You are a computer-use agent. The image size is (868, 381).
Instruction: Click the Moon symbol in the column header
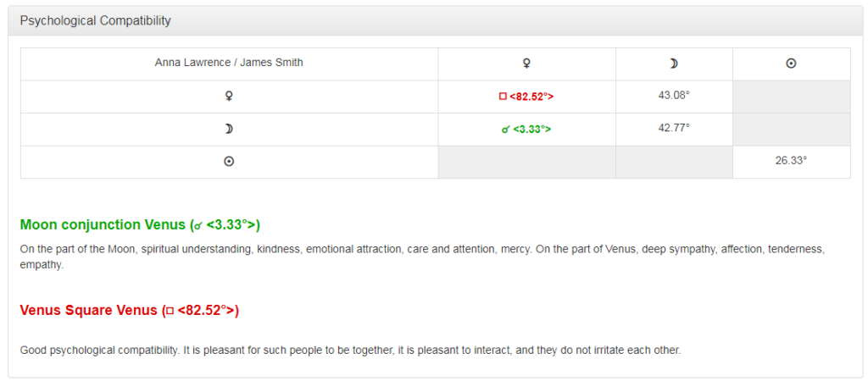pos(674,63)
